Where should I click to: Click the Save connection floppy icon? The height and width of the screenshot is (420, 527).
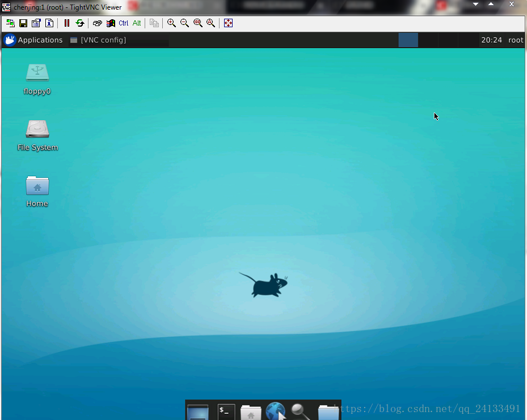pyautogui.click(x=23, y=23)
